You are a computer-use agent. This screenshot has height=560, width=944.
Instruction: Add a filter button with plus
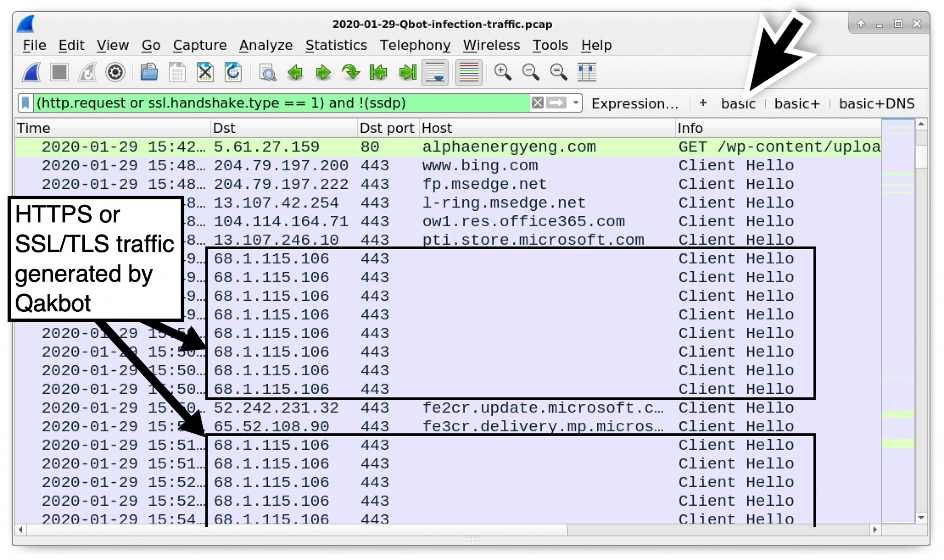(702, 103)
